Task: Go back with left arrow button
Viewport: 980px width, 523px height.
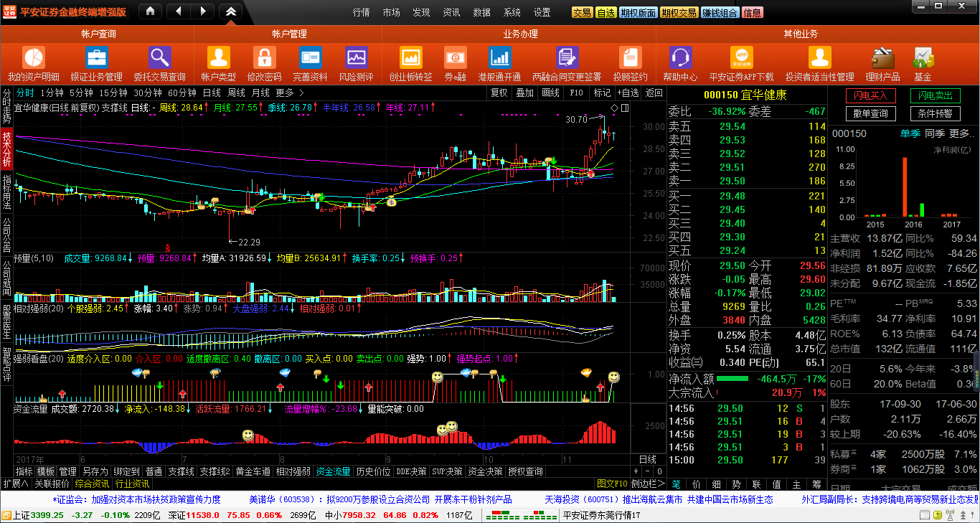Action: click(x=179, y=11)
